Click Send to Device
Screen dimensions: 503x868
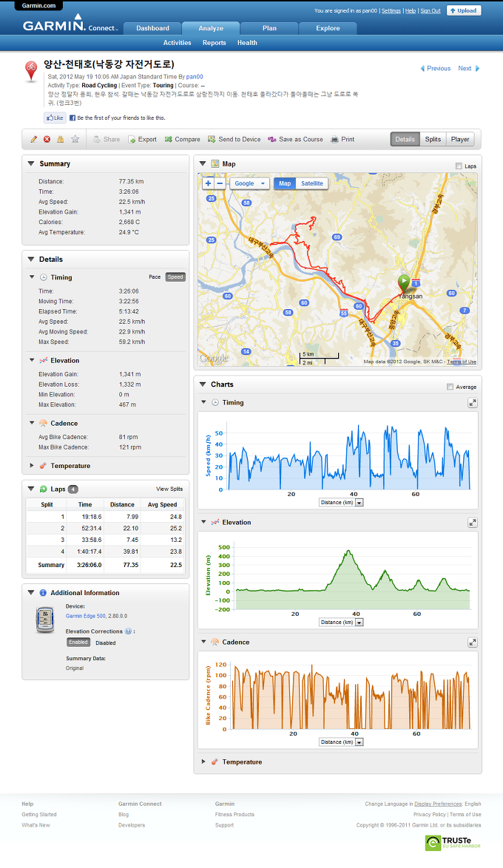234,140
